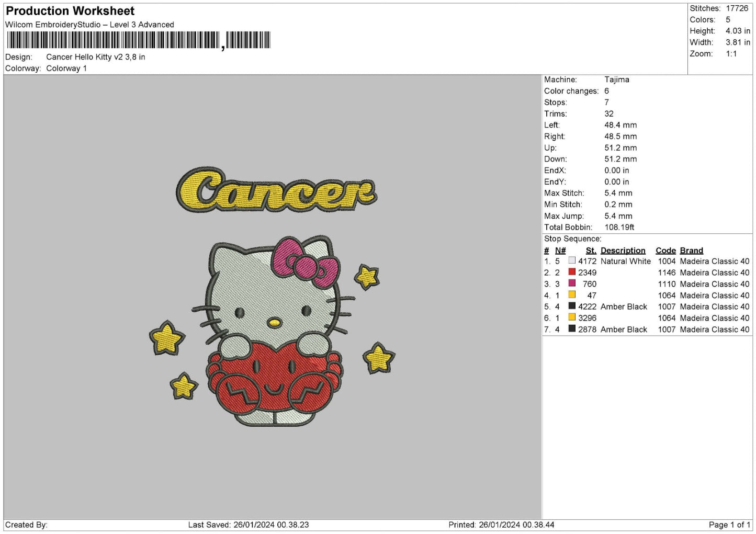756x534 pixels.
Task: Click the Max Stitch value
Action: 618,193
